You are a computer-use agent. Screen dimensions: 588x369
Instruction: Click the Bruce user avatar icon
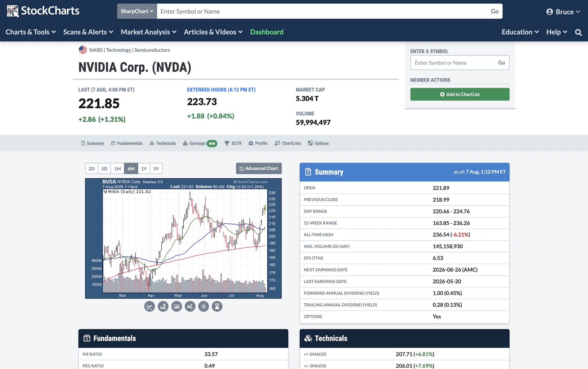click(549, 12)
